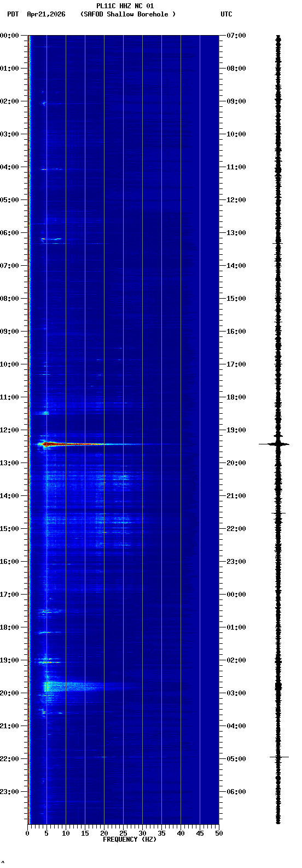This screenshot has height=868, width=302.
Task: Click the PDT axis '22:00' time label
Action: click(x=10, y=759)
